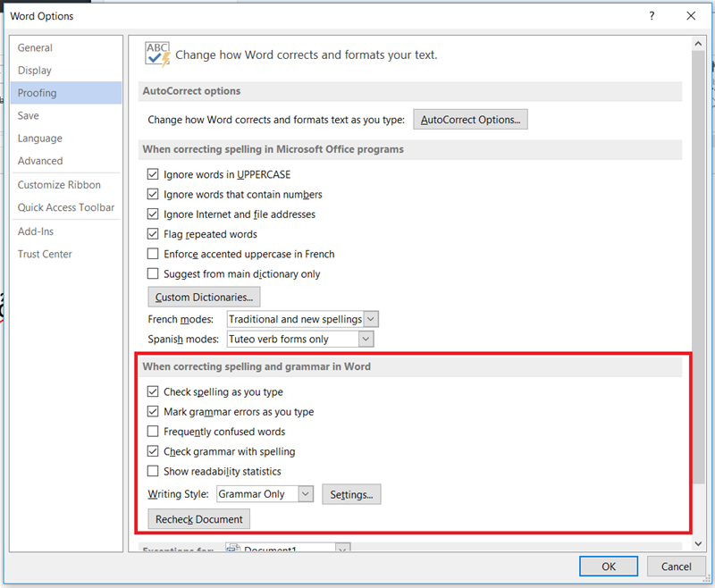Screen dimensions: 715x588
Task: Open the French modes dropdown
Action: pyautogui.click(x=371, y=319)
